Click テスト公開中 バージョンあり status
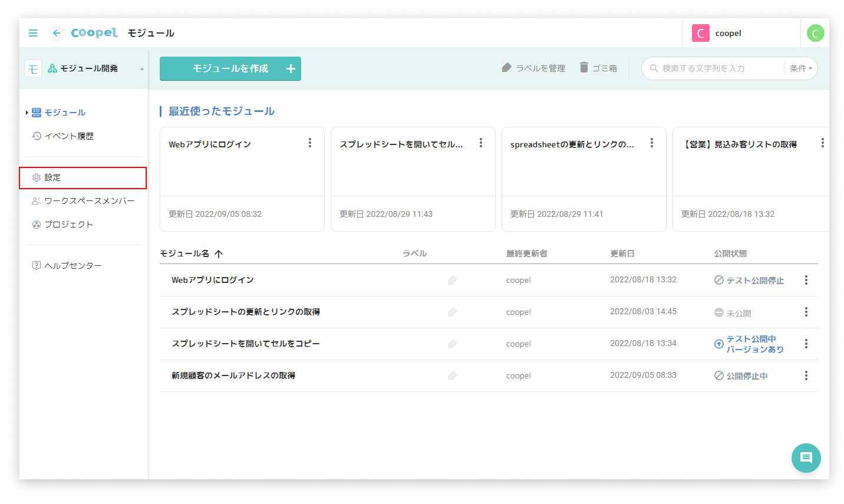This screenshot has width=844, height=504. click(x=749, y=344)
